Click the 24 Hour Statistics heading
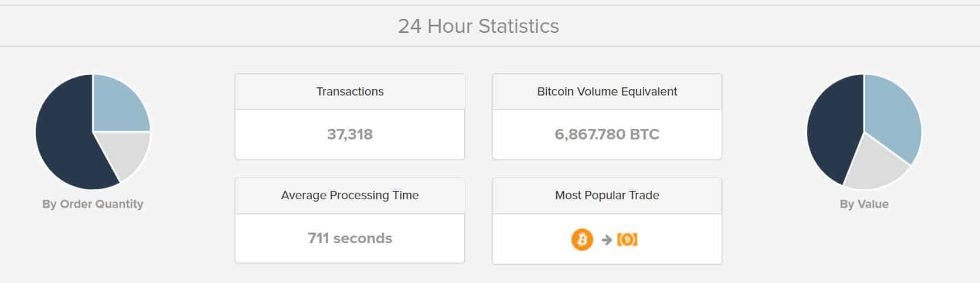This screenshot has height=283, width=980. pos(478,26)
